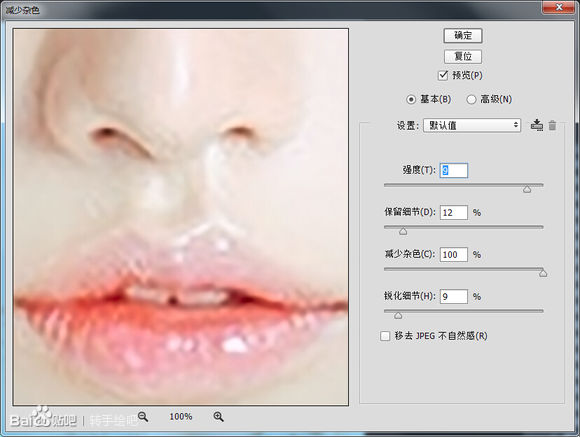Image resolution: width=580 pixels, height=437 pixels.
Task: Click the 锐化细节(H) percentage field
Action: point(454,297)
